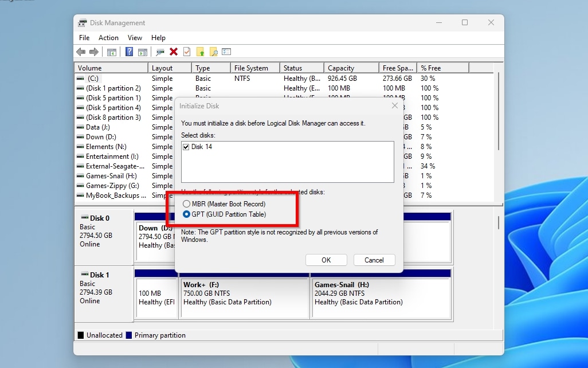
Task: Click the Disk 1 label in disk pane
Action: click(x=99, y=275)
